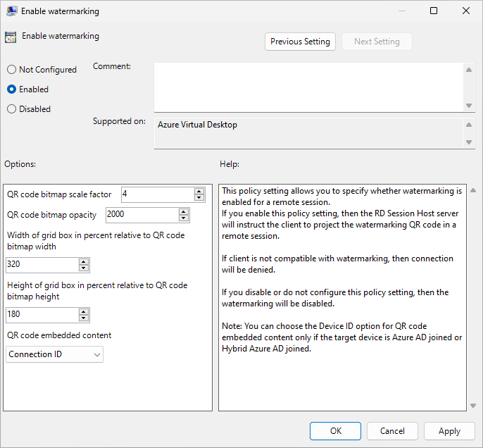Click Help panel scroll down arrow
Image resolution: width=483 pixels, height=448 pixels.
pos(473,406)
